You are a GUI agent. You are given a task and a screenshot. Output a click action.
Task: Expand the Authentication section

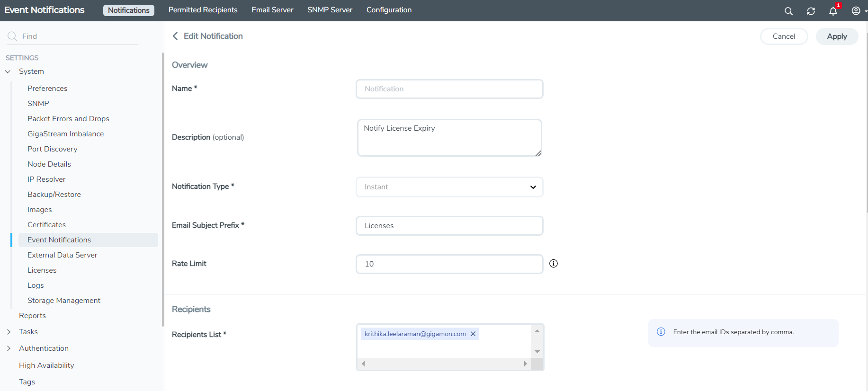[x=9, y=348]
